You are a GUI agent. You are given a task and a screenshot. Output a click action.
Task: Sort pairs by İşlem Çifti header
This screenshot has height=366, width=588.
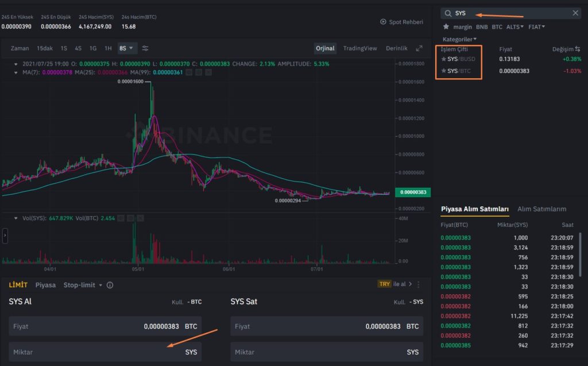point(454,49)
